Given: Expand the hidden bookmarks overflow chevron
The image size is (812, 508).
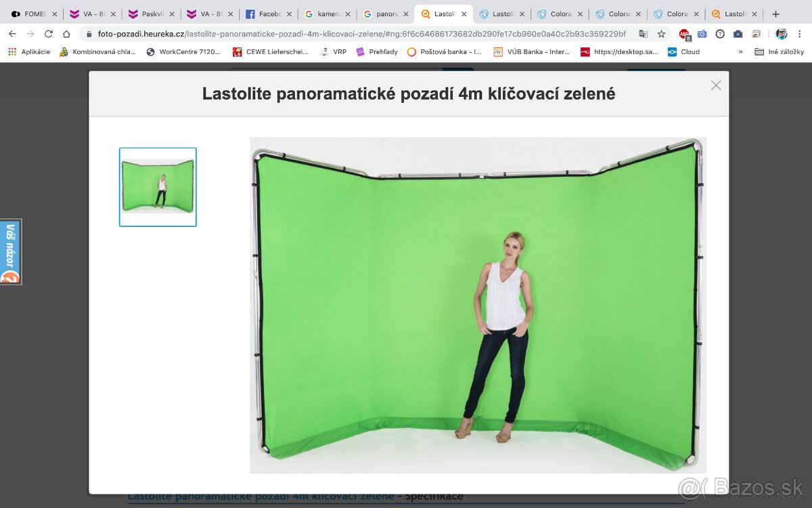Looking at the screenshot, I should tap(740, 51).
